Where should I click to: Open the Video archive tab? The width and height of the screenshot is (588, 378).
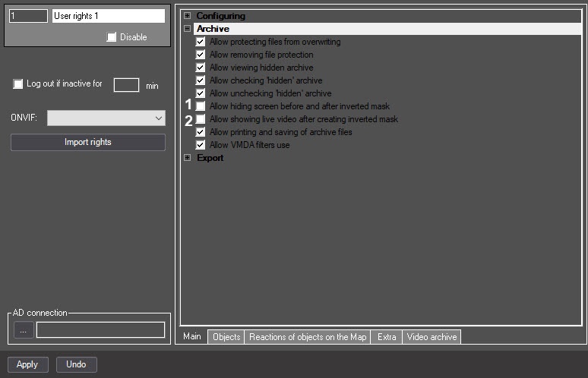pos(432,337)
